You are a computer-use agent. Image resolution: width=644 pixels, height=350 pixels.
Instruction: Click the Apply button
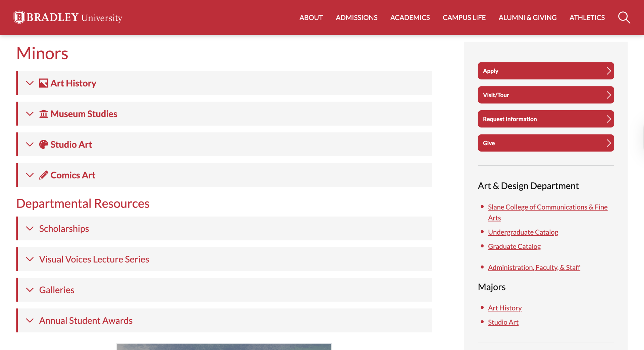click(546, 71)
